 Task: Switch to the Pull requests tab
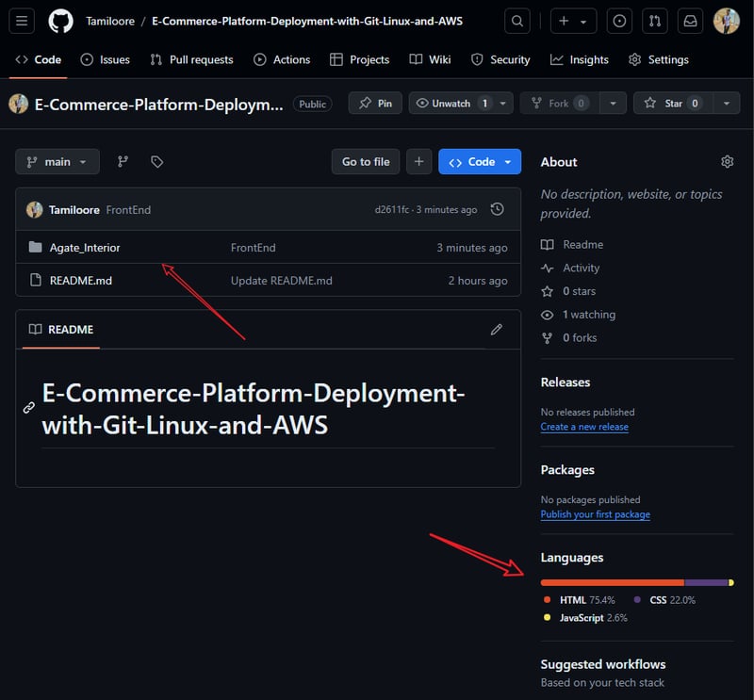coord(191,59)
